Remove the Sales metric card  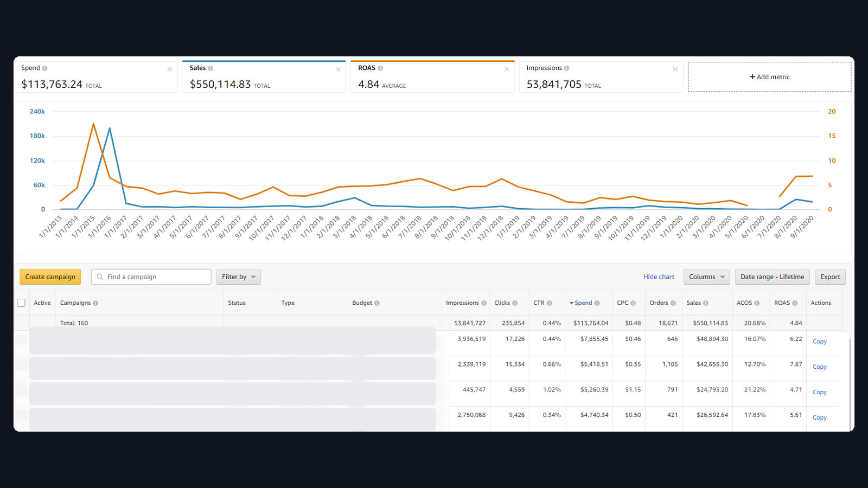click(339, 69)
